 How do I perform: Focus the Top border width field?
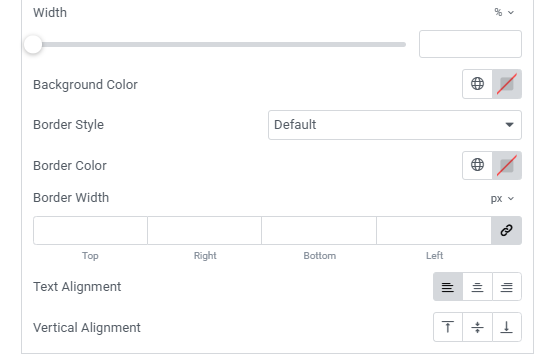pyautogui.click(x=90, y=230)
